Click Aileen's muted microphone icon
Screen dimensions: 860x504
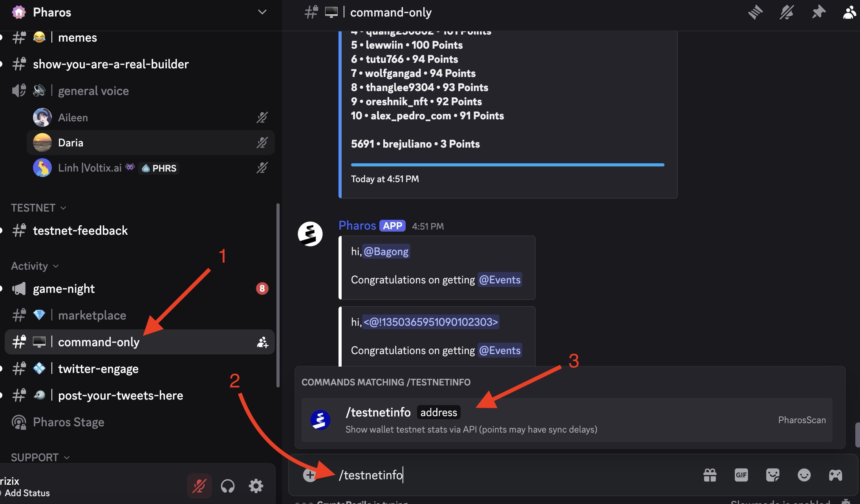(262, 117)
